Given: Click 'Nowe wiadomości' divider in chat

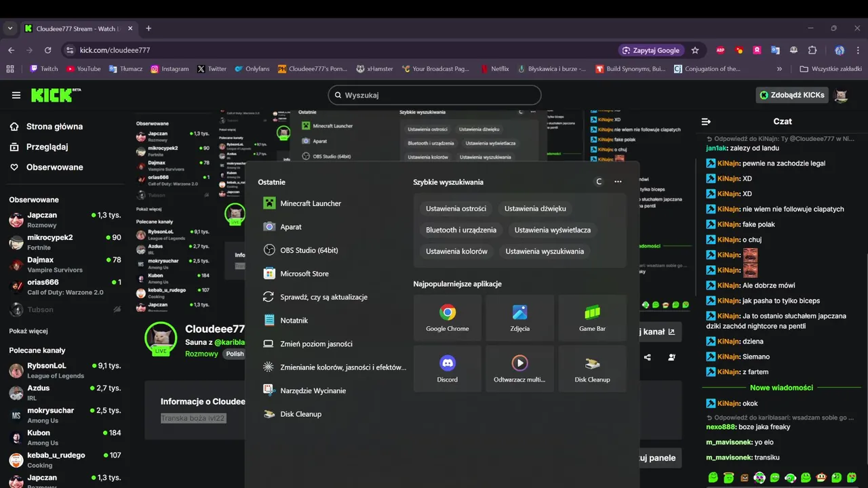Looking at the screenshot, I should point(781,388).
